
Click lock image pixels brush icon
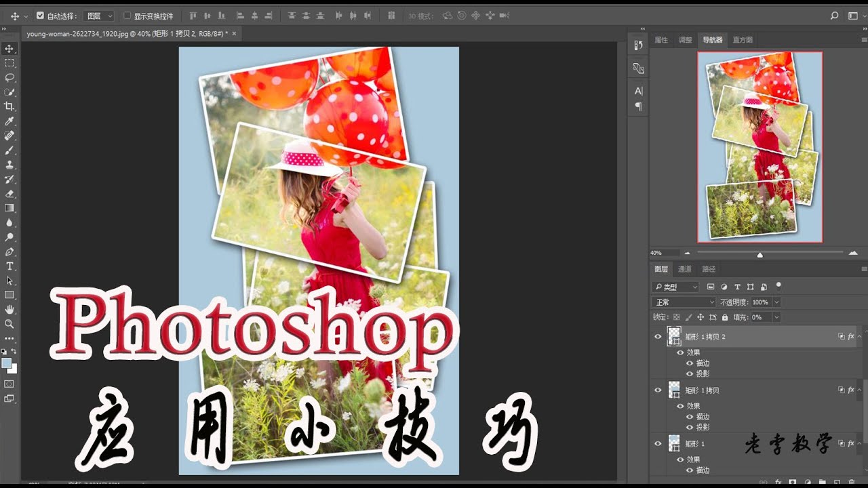click(x=688, y=317)
